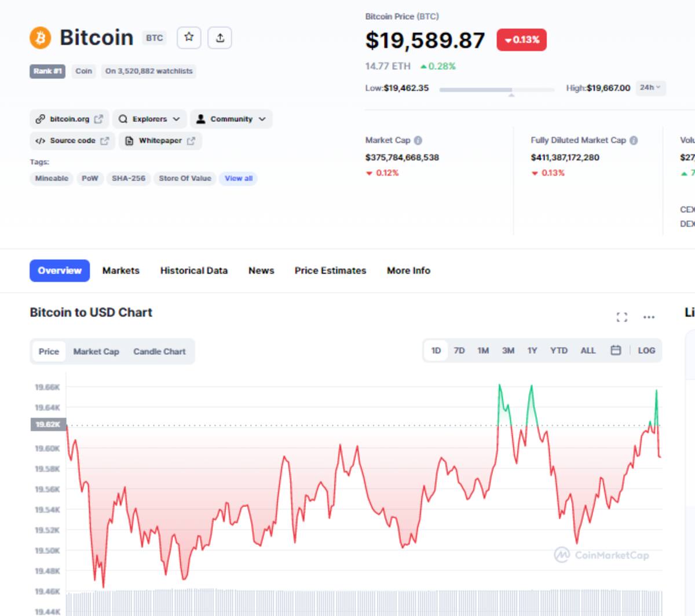Image resolution: width=695 pixels, height=616 pixels.
Task: Open the 24h range dropdown
Action: (x=650, y=88)
